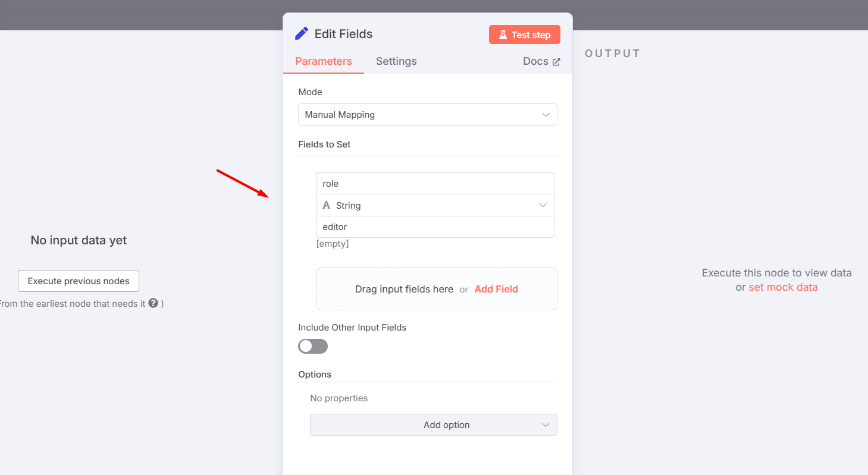Expand the String type dropdown chevron
The image size is (868, 475).
543,205
